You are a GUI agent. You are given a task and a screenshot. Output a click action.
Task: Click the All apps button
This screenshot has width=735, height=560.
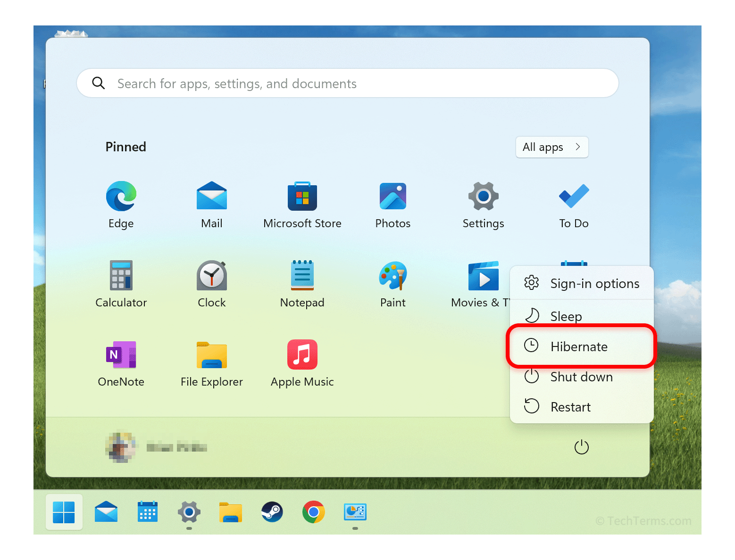point(552,147)
